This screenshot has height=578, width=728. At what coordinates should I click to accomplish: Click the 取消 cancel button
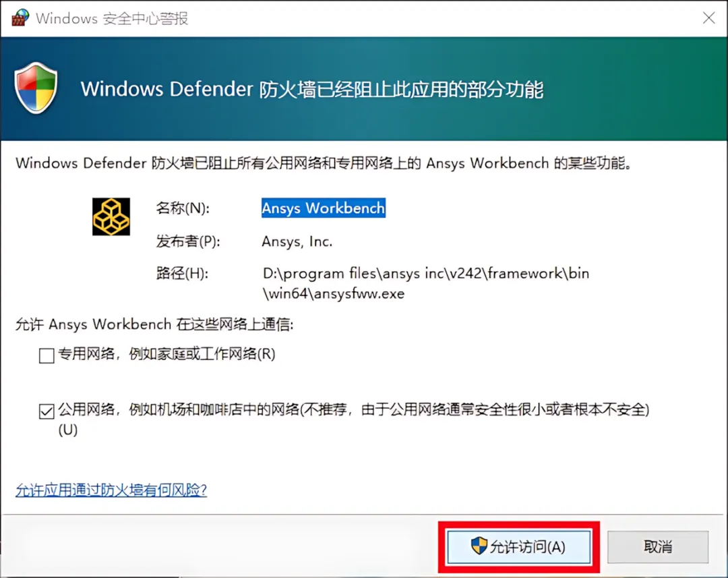click(x=658, y=546)
